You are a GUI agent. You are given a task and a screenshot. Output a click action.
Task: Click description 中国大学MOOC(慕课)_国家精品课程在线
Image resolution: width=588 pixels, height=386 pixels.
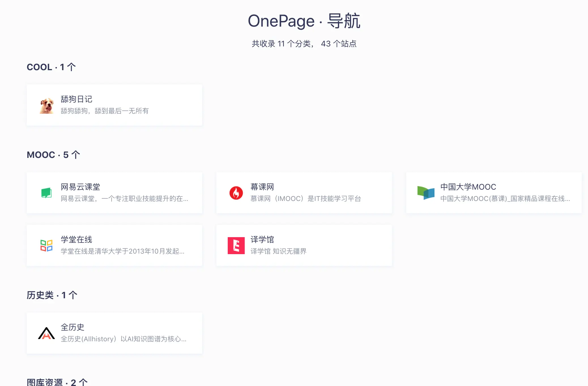tap(505, 199)
